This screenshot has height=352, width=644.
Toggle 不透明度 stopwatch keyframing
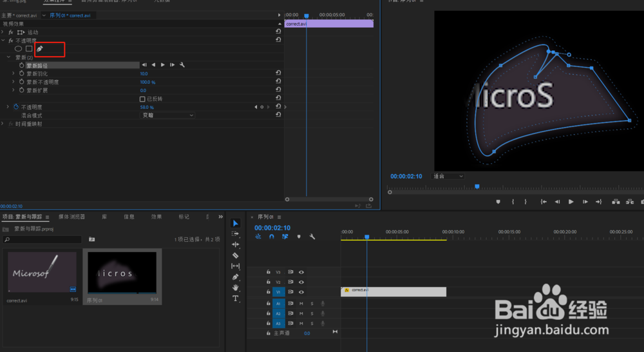tap(16, 107)
